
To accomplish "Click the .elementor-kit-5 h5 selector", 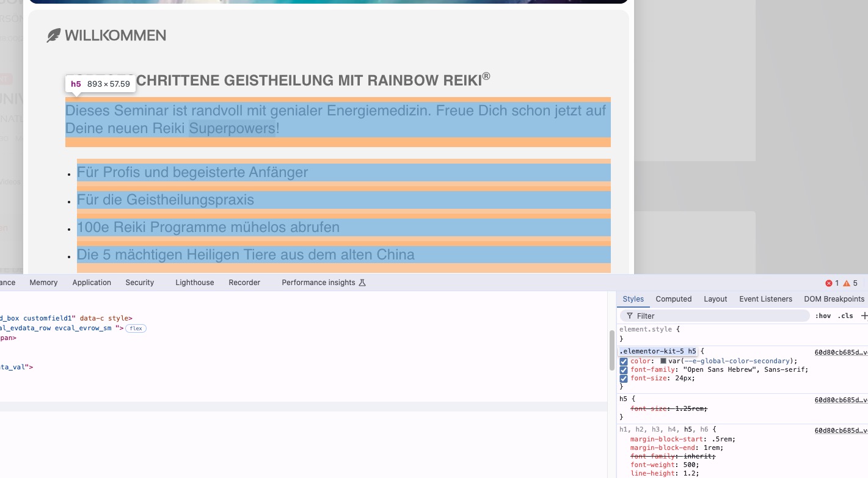I will [x=658, y=352].
